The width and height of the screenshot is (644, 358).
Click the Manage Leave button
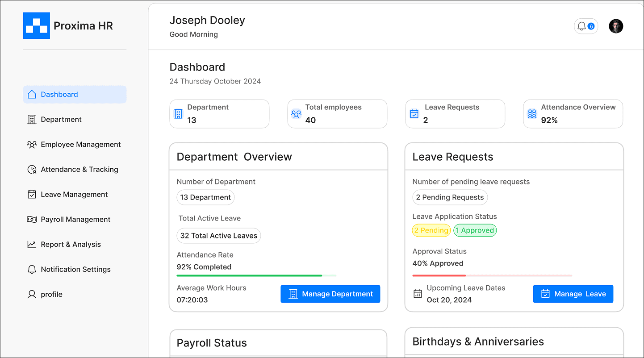573,294
